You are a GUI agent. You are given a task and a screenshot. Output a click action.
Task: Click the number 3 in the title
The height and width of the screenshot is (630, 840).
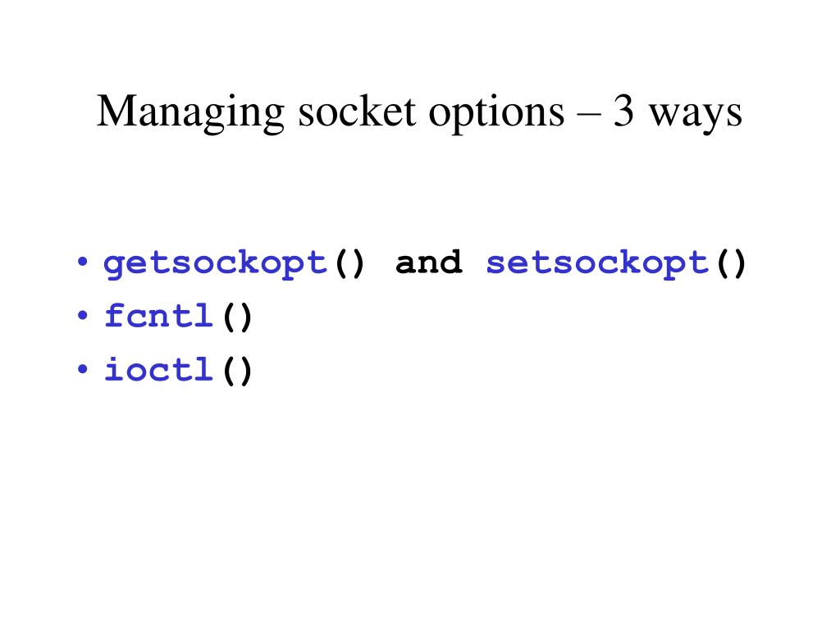coord(623,111)
